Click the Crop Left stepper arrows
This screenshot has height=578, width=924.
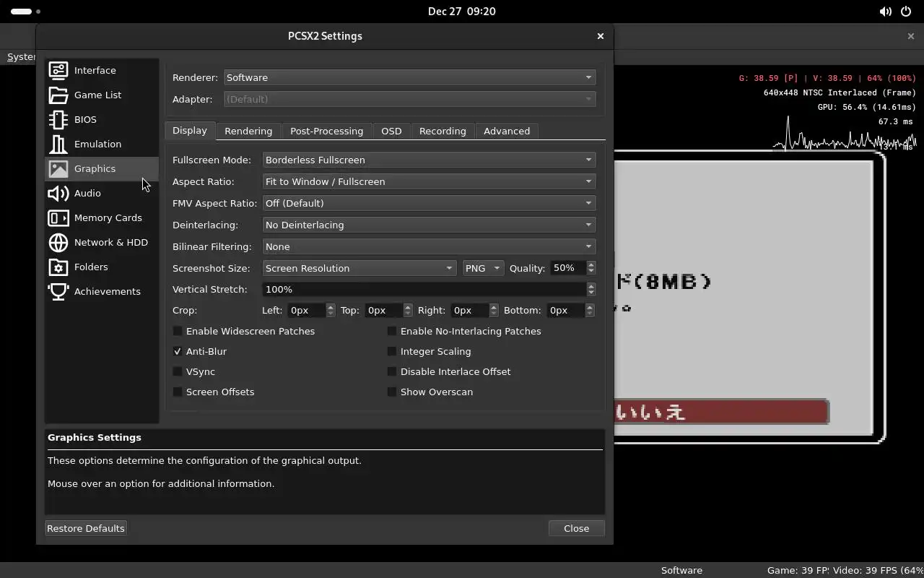click(331, 310)
